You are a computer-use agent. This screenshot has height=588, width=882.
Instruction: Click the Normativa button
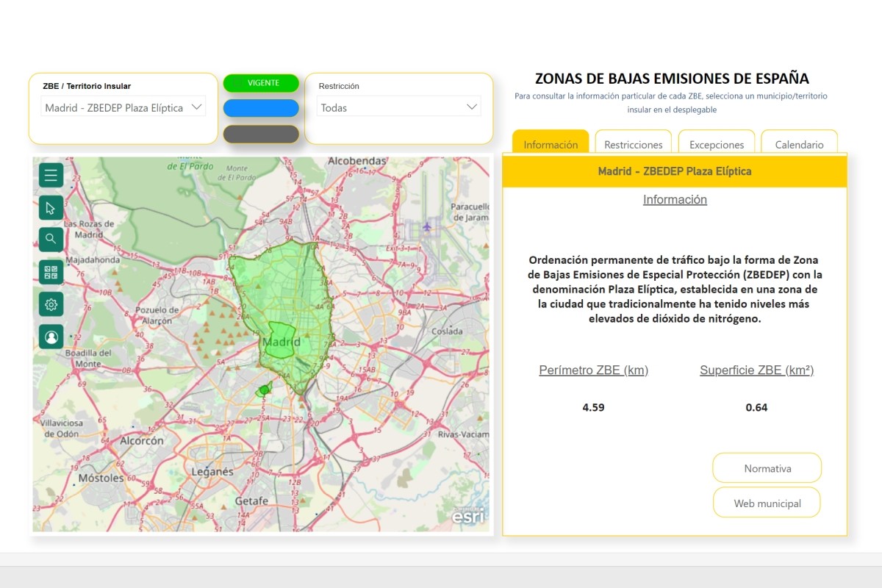767,468
